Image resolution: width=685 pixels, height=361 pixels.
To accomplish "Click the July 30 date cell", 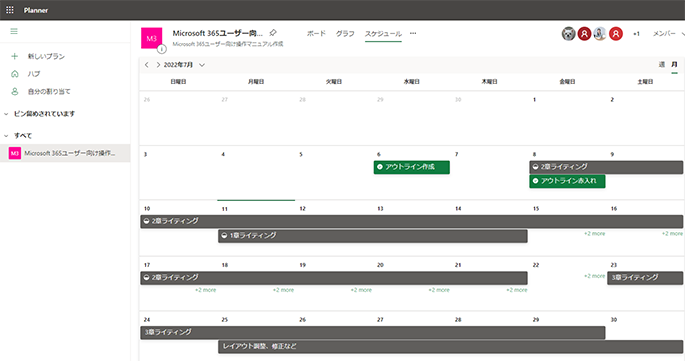I will 645,337.
